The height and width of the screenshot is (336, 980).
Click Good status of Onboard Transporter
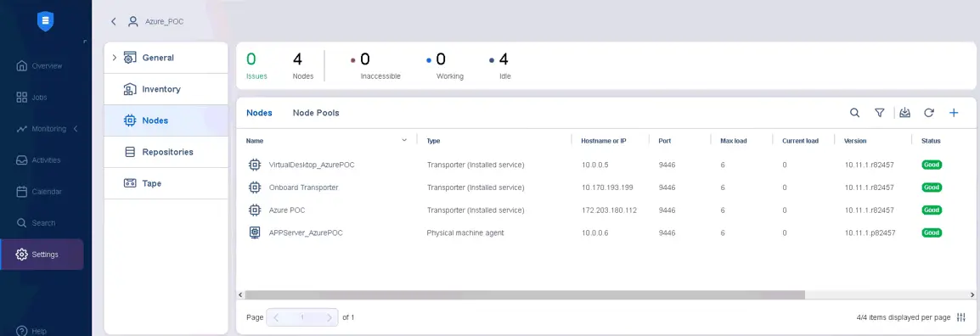point(932,188)
